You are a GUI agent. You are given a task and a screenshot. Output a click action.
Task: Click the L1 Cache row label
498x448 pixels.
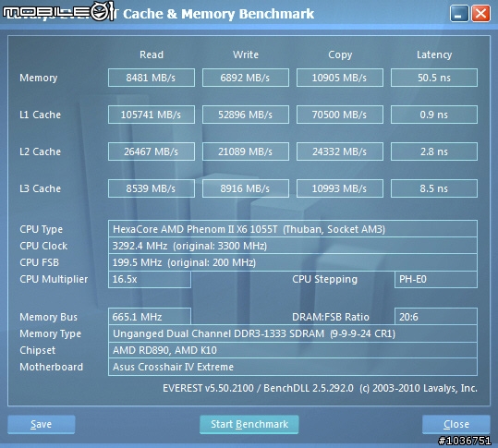[x=40, y=115]
